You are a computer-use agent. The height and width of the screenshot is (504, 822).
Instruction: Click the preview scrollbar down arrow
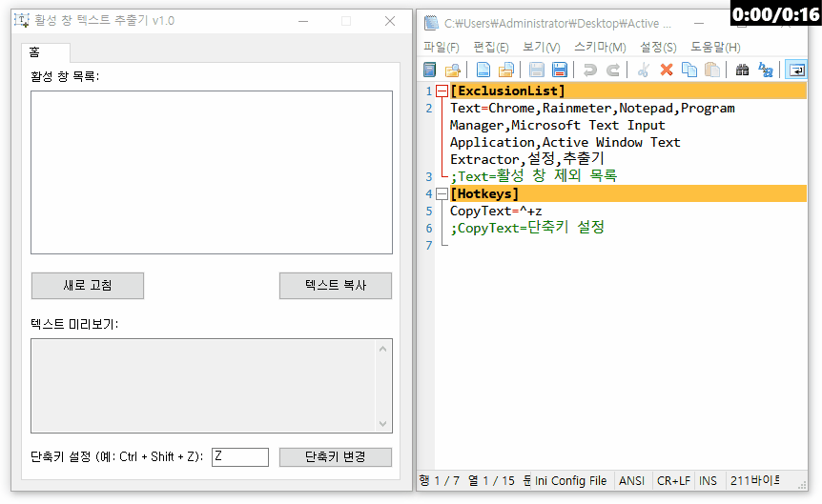[382, 424]
